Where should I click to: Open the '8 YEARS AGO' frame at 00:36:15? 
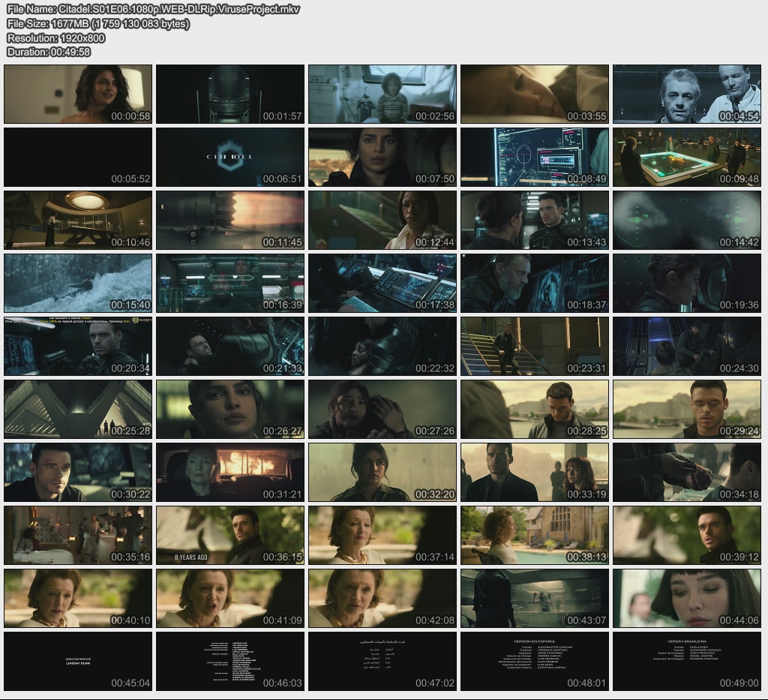click(x=230, y=536)
